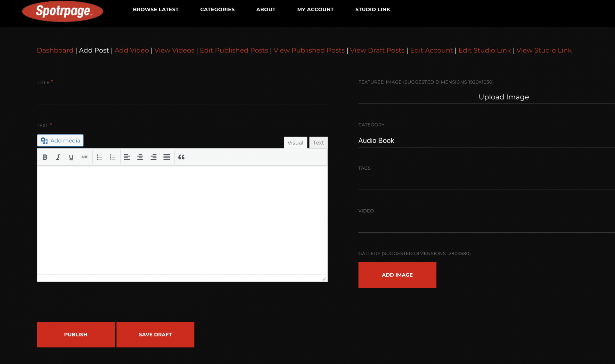615x364 pixels.
Task: Insert a bulleted list
Action: (x=100, y=157)
